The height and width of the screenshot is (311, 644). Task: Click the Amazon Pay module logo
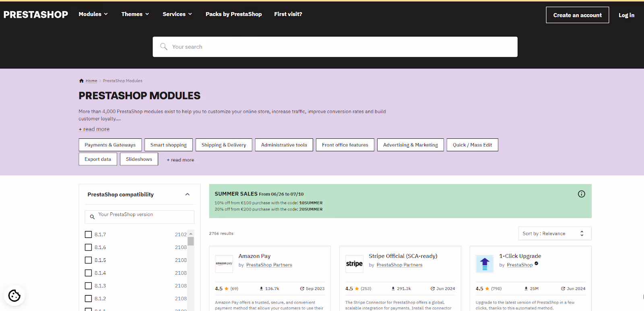tap(224, 264)
